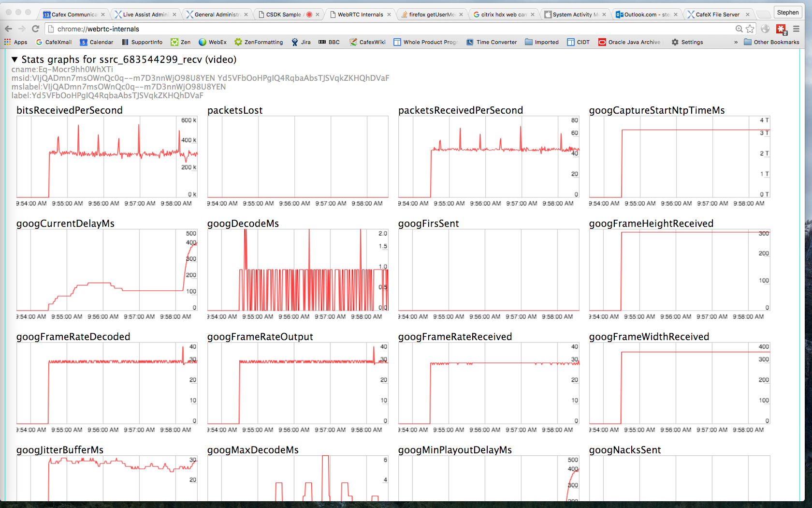Open the ZenFormatting bookmark
Screen dimensions: 812x508
(259, 42)
